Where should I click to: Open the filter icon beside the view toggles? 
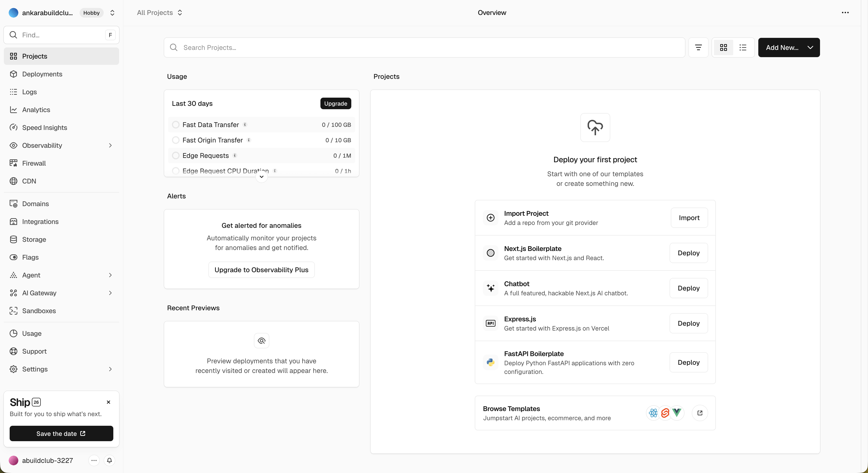(698, 47)
